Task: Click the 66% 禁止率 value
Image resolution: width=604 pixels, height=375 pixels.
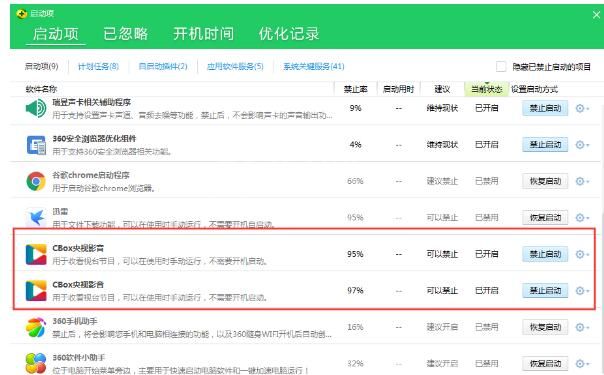Action: tap(355, 181)
